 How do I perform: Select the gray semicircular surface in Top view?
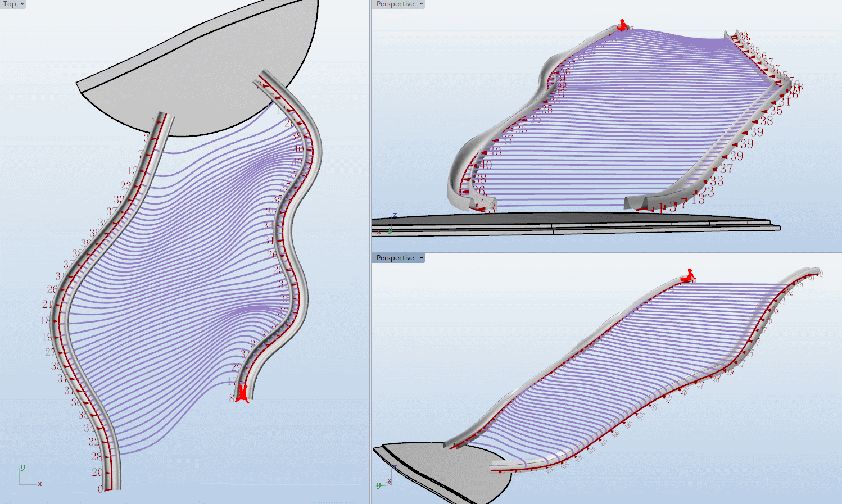(214, 67)
